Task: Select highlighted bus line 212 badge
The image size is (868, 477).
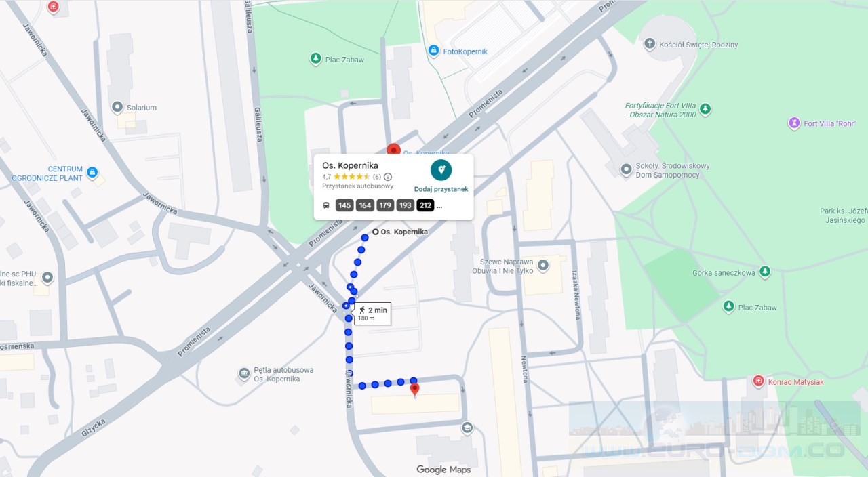Action: coord(425,205)
